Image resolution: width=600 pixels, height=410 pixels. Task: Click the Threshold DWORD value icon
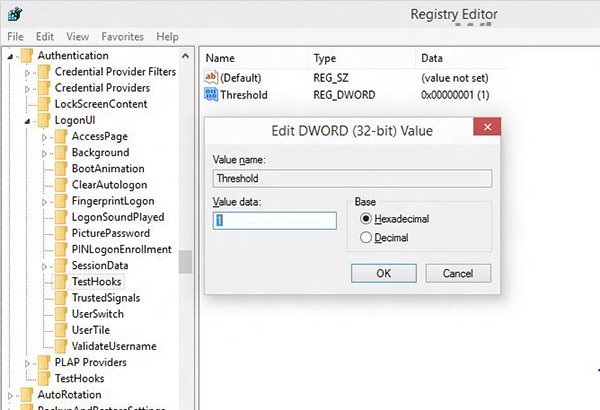point(211,95)
